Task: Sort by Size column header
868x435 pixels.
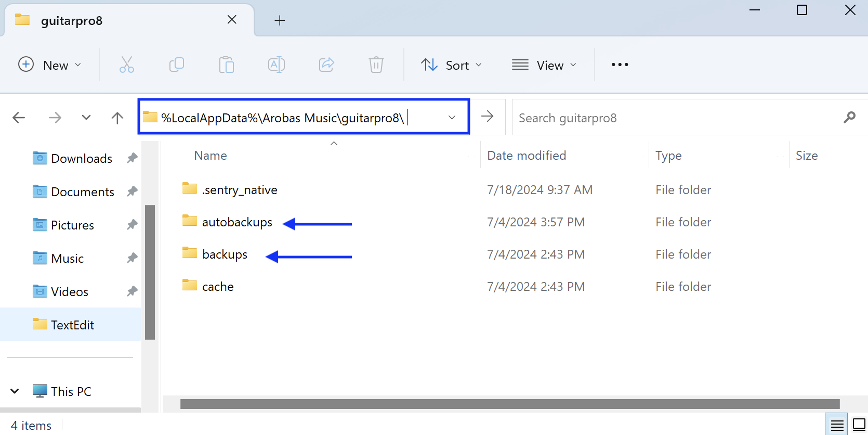Action: 807,156
